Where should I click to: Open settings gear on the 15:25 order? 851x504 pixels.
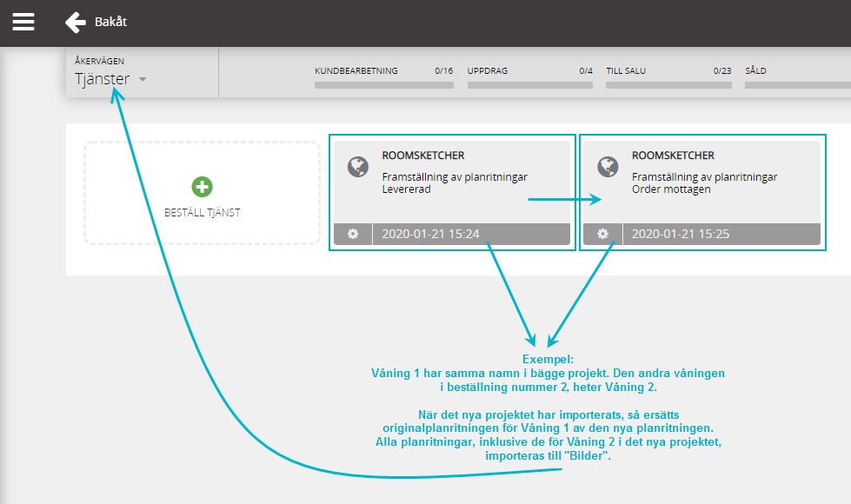click(602, 234)
